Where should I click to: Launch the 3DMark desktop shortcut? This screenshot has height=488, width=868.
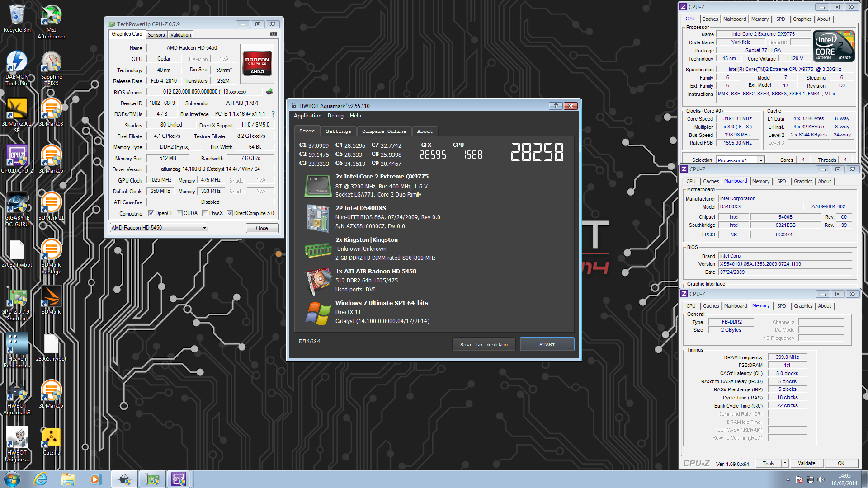[x=51, y=300]
